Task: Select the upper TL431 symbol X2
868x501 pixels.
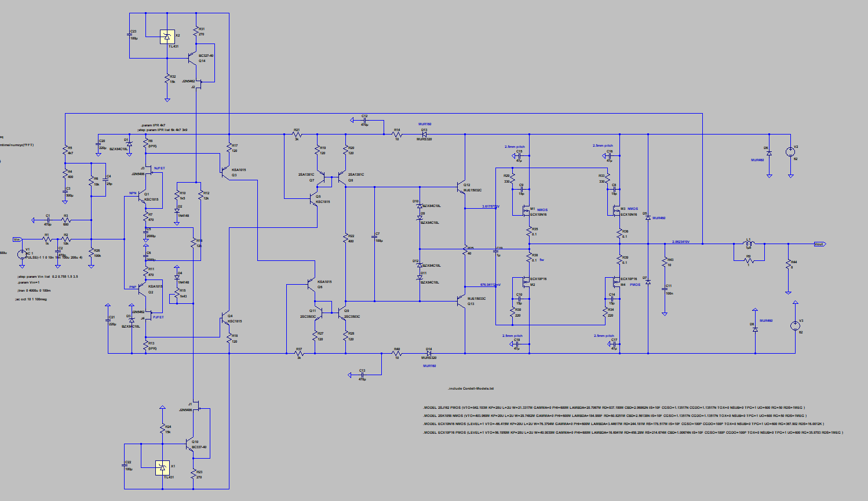Action: tap(167, 37)
